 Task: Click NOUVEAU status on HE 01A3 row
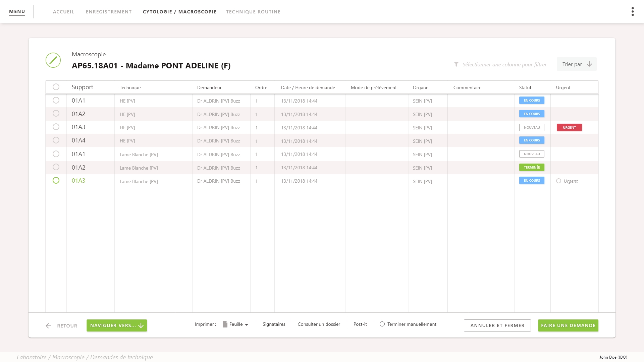pyautogui.click(x=532, y=127)
